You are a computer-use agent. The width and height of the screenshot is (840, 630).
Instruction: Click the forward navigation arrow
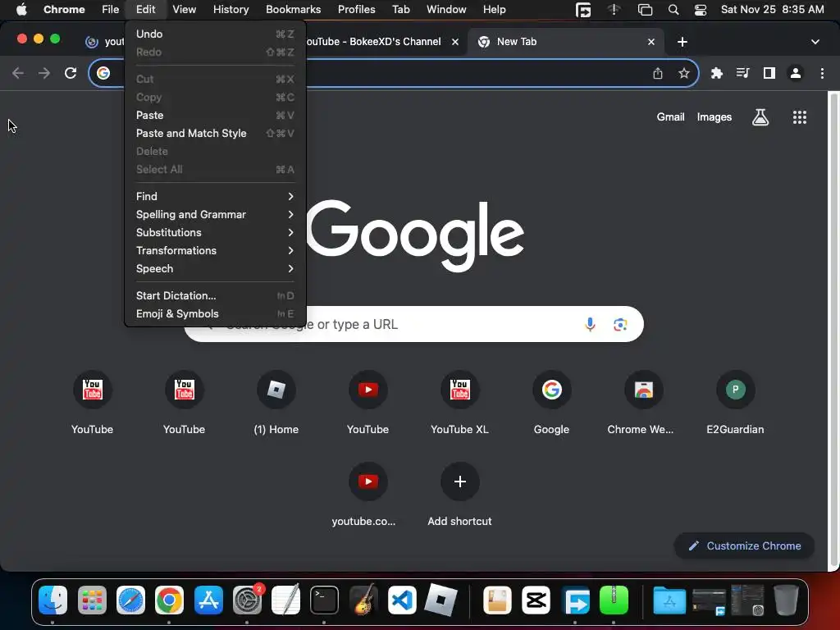[x=44, y=73]
